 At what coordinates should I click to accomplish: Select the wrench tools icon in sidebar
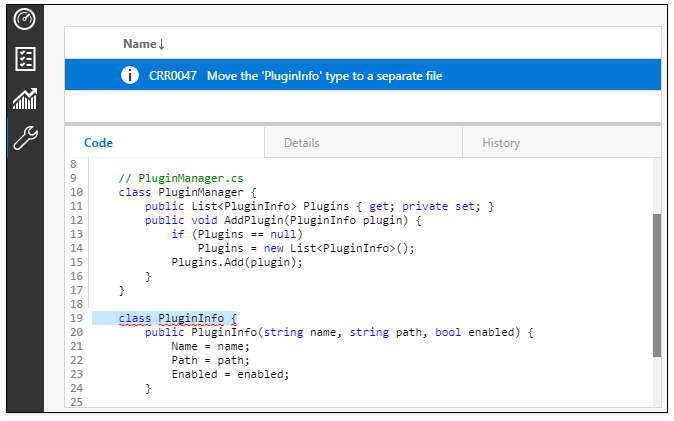click(x=25, y=138)
